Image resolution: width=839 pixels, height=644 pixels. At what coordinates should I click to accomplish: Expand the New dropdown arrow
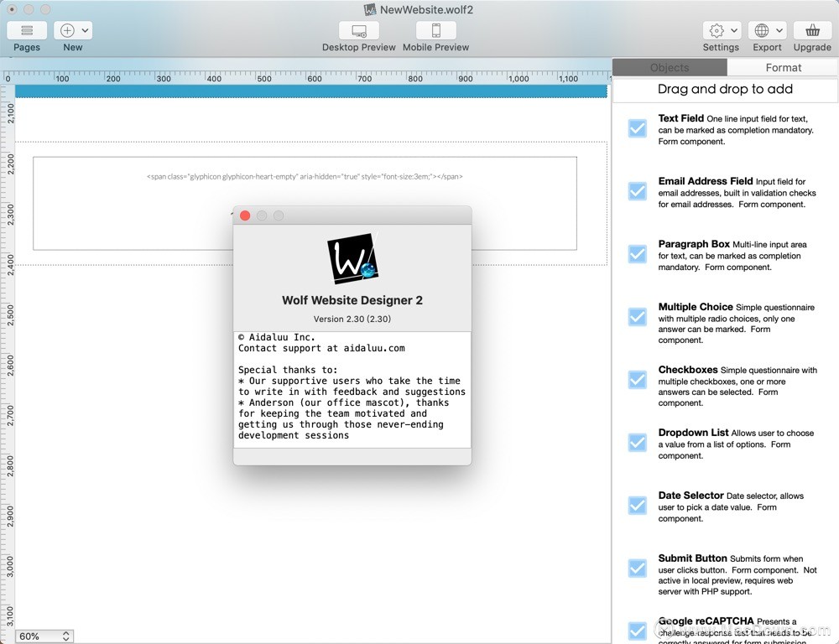pyautogui.click(x=85, y=30)
